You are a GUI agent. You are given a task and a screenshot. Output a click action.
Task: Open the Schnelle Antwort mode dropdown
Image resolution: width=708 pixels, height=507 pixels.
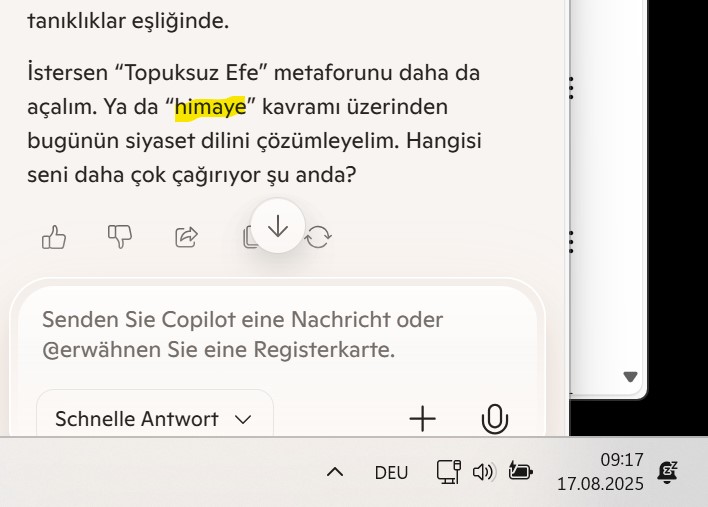[155, 419]
